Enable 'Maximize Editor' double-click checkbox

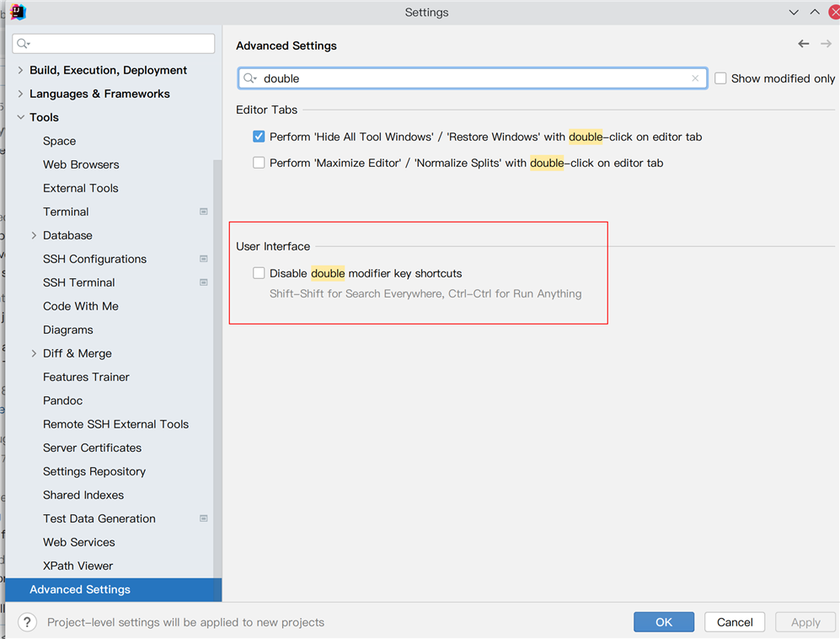coord(259,163)
